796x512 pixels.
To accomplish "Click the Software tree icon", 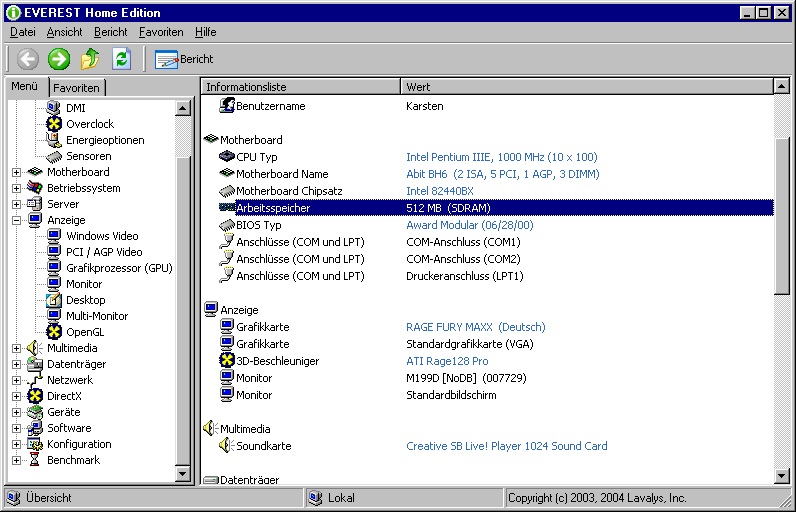I will tap(35, 428).
